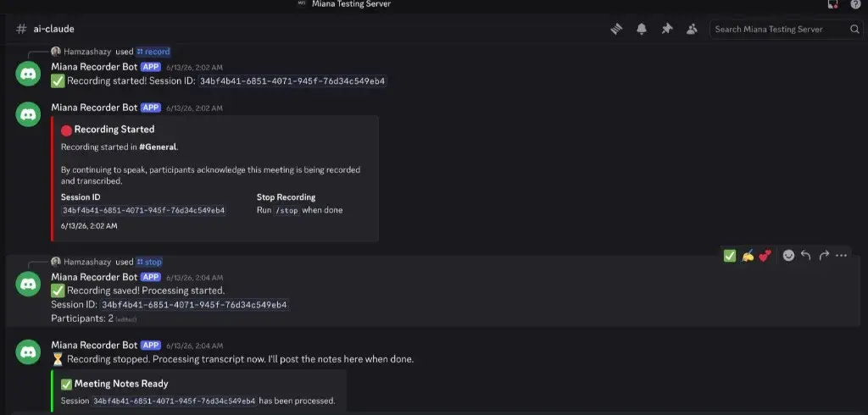Click the hourglass emoji before Recording stopped

[x=58, y=359]
